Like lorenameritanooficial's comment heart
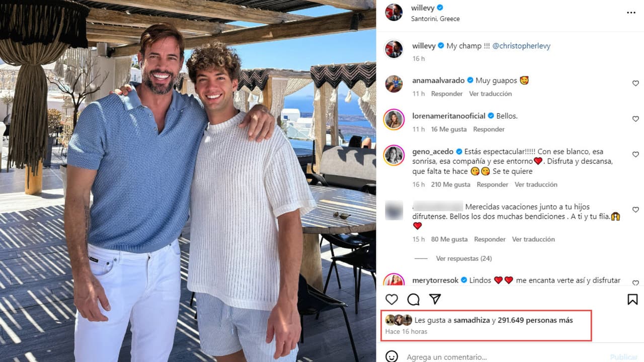The height and width of the screenshot is (362, 644). [x=635, y=119]
